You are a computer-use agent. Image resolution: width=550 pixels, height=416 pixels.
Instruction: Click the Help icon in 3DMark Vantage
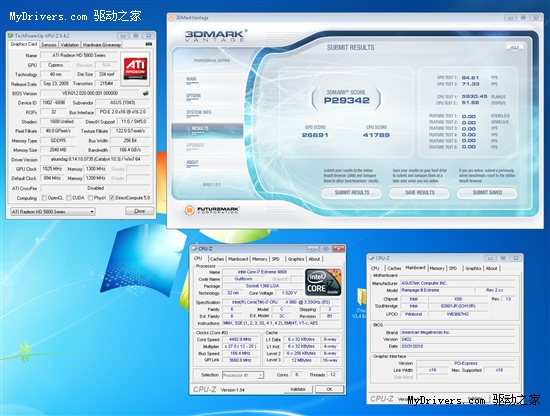[x=515, y=47]
